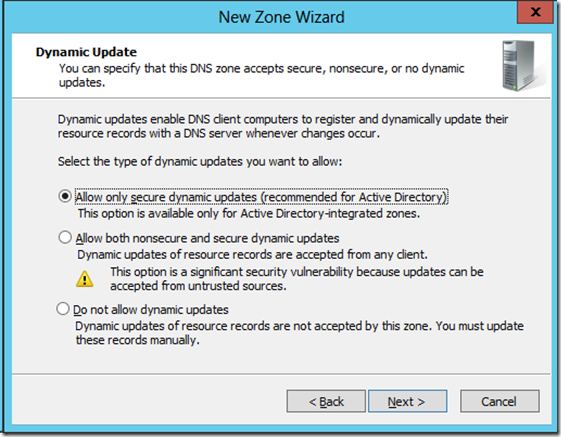The width and height of the screenshot is (561, 437).
Task: Click the bold 'Dynamic Update' heading
Action: tap(86, 52)
